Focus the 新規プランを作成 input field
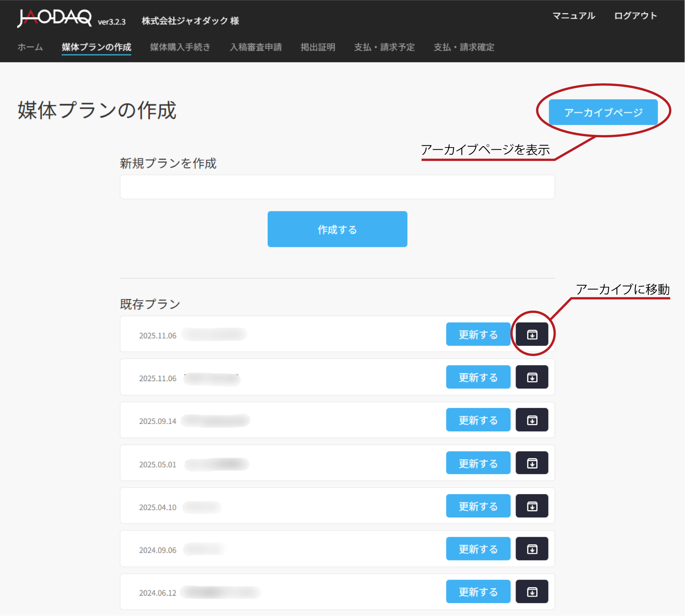Image resolution: width=685 pixels, height=616 pixels. pos(337,187)
